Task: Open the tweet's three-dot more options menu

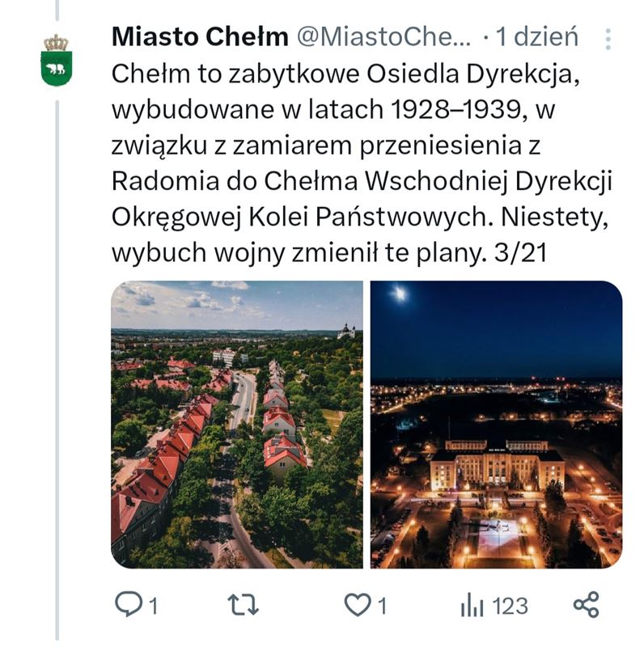Action: point(608,38)
